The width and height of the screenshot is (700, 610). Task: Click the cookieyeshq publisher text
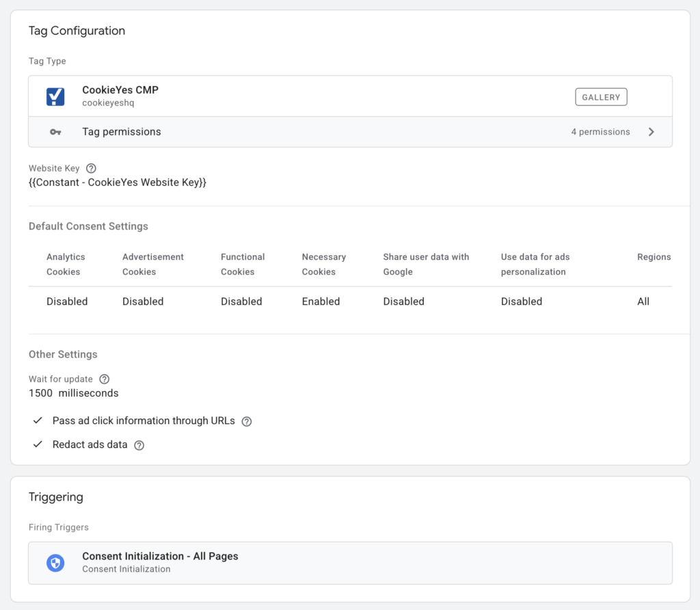click(x=108, y=103)
